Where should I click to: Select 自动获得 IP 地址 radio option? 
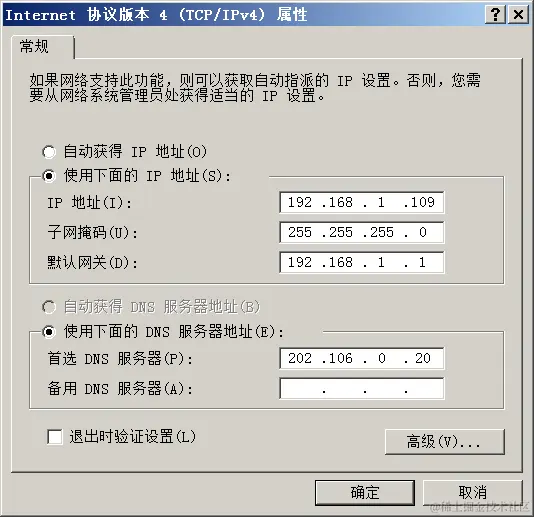coord(49,152)
